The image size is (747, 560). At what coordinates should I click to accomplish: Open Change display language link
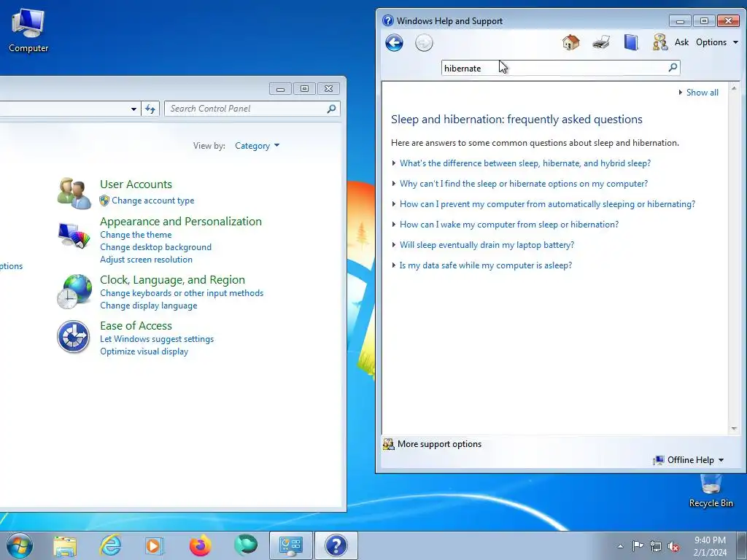point(149,306)
